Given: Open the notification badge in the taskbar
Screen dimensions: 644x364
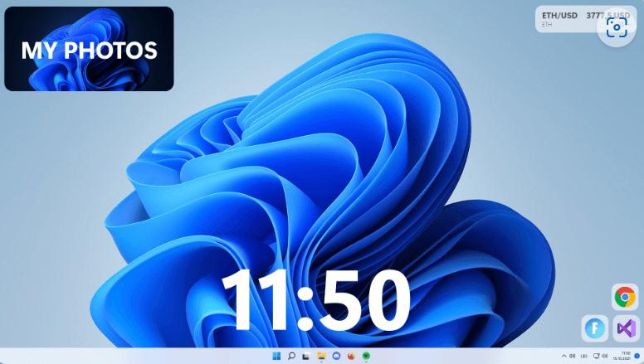Looking at the screenshot, I should pyautogui.click(x=637, y=356).
